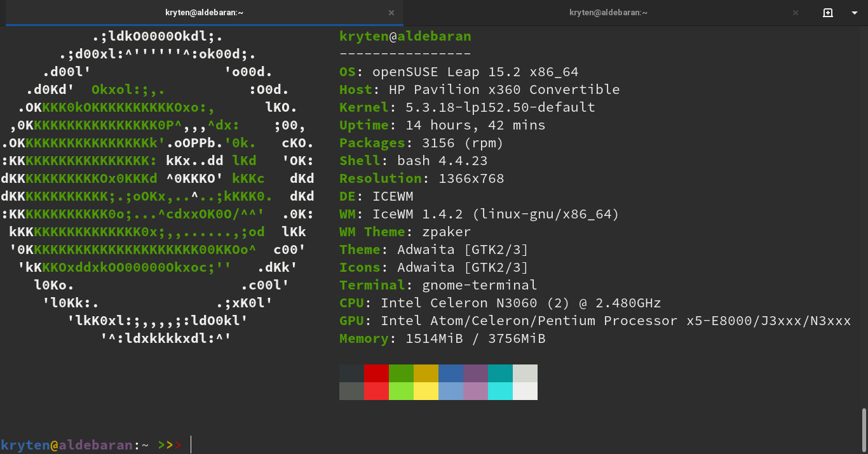Expand the tab list dropdown arrow
868x454 pixels.
[x=855, y=13]
